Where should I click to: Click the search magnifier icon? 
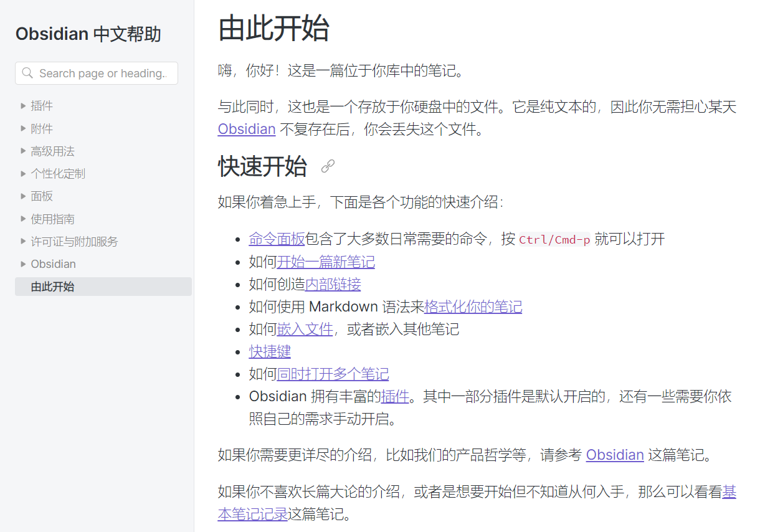click(27, 73)
